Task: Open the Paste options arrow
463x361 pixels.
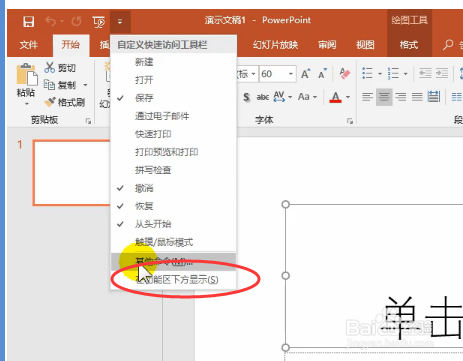Action: (26, 104)
